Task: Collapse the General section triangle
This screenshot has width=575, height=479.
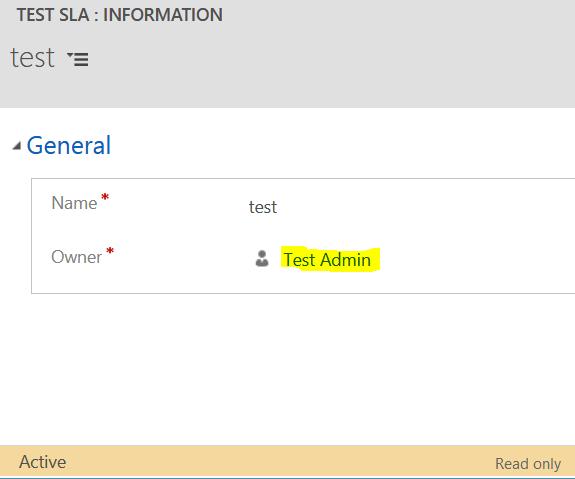Action: 17,146
